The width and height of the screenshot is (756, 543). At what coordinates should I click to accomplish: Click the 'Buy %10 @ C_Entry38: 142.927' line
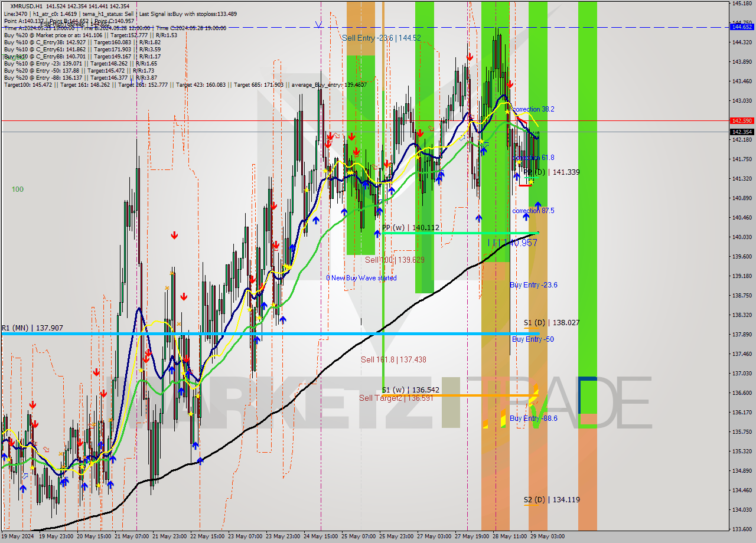(x=82, y=42)
